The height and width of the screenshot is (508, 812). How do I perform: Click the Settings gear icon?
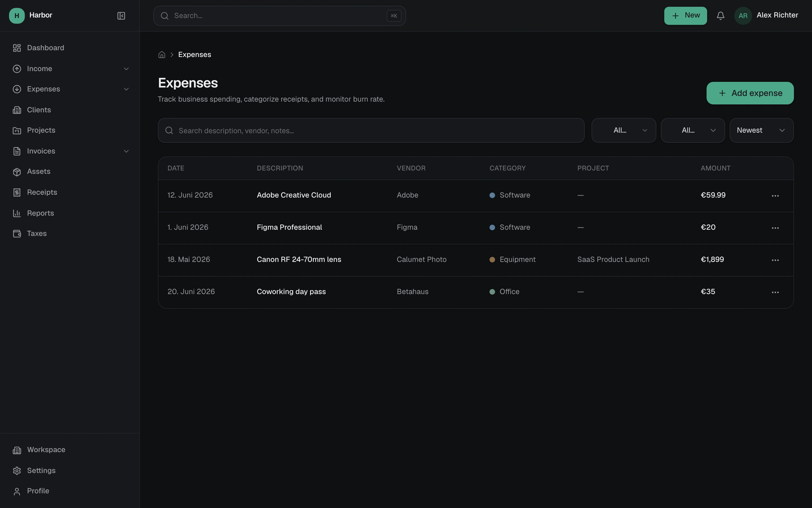(17, 471)
